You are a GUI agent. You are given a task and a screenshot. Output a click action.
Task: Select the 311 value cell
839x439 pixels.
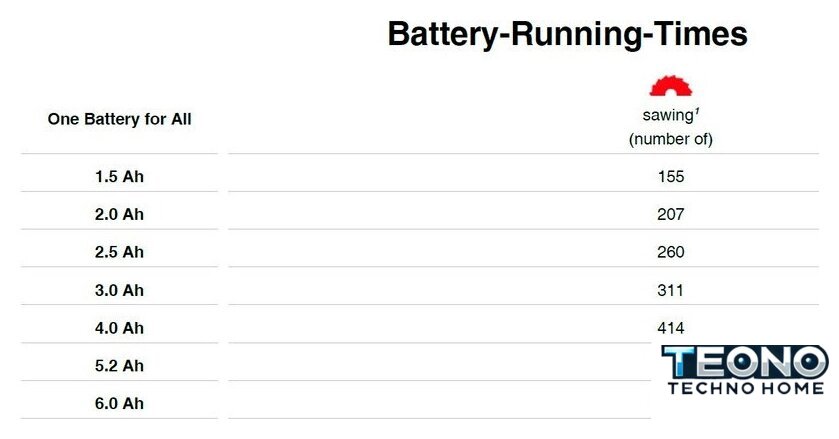(670, 290)
